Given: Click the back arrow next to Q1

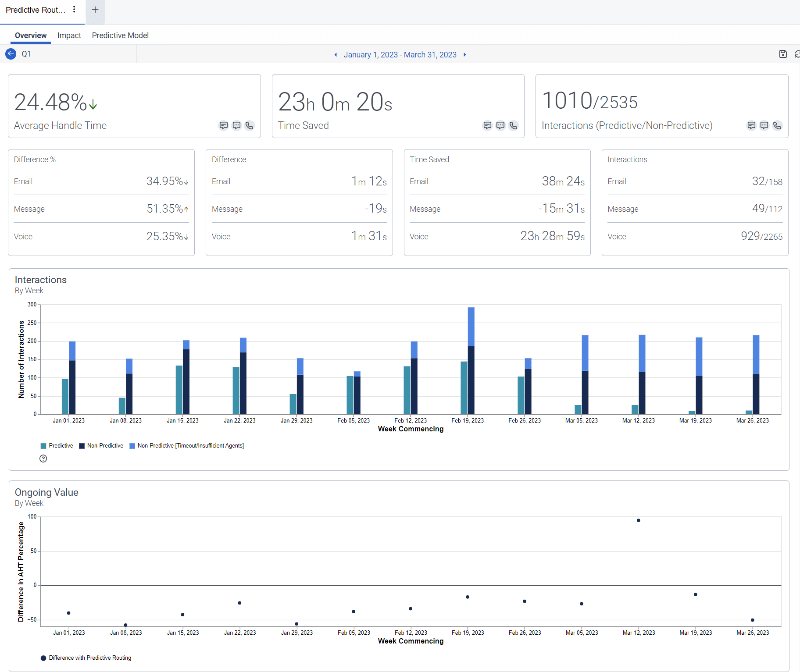Looking at the screenshot, I should 10,53.
